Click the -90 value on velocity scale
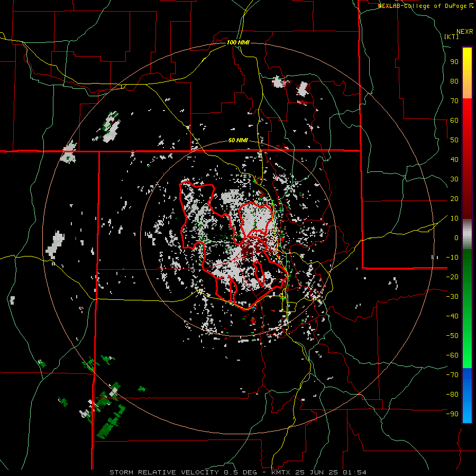The image size is (476, 476). [452, 414]
